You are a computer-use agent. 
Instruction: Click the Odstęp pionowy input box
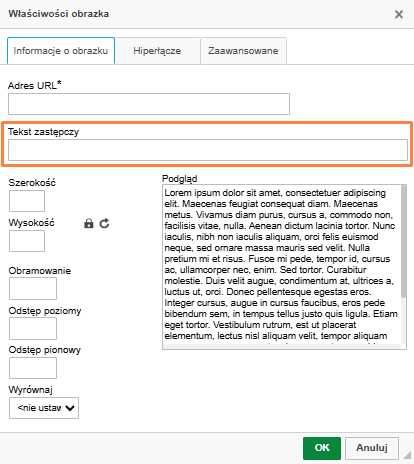pos(33,368)
